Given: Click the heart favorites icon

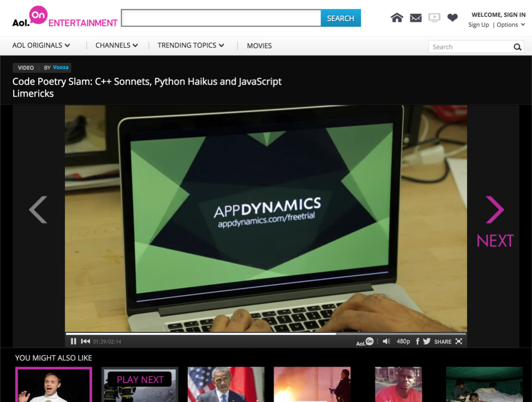Looking at the screenshot, I should [452, 18].
